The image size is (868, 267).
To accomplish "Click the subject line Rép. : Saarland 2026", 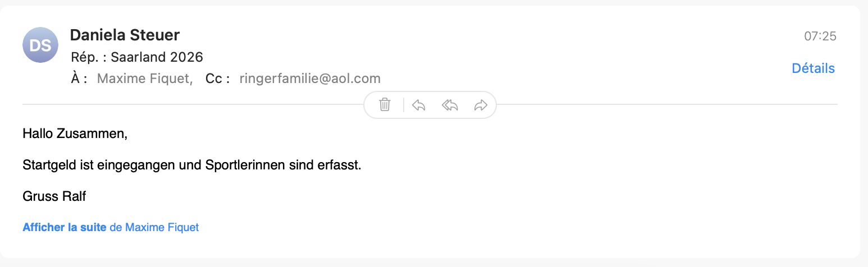I will [137, 57].
